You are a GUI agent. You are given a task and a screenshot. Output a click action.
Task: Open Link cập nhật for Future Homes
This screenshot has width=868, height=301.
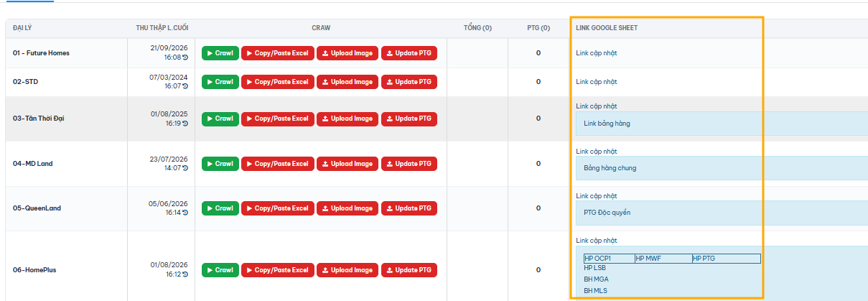(596, 53)
